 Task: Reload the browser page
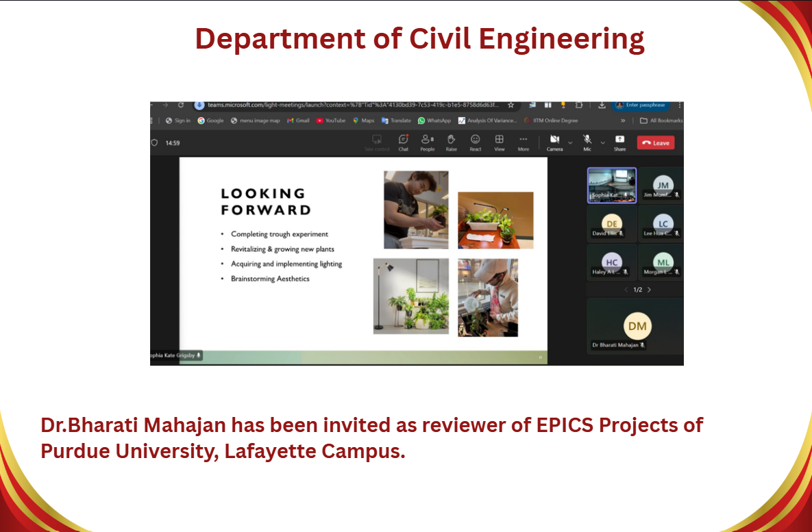click(181, 105)
